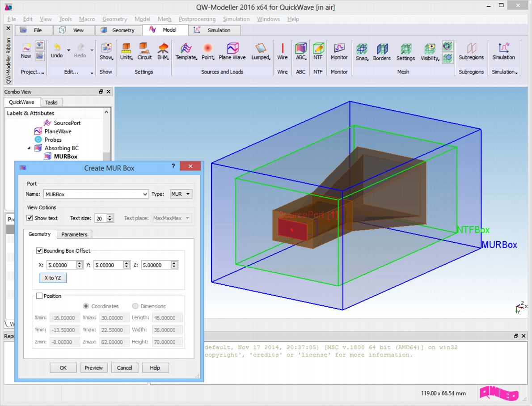
Task: Select the Template source icon
Action: (186, 47)
